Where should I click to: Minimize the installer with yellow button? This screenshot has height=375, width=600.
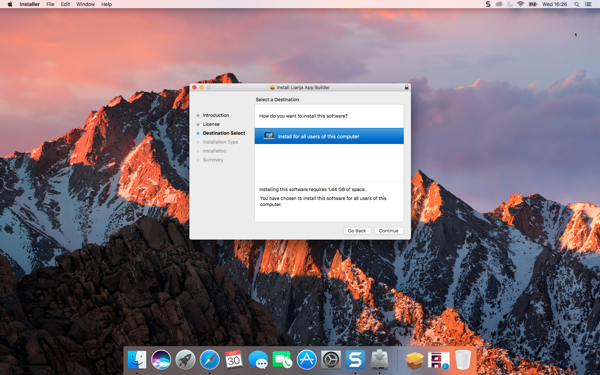pos(201,87)
